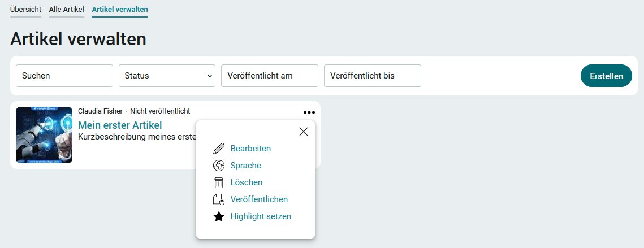Click the pencil icon next to Bearbeiten
Image resolution: width=644 pixels, height=248 pixels.
click(x=219, y=149)
